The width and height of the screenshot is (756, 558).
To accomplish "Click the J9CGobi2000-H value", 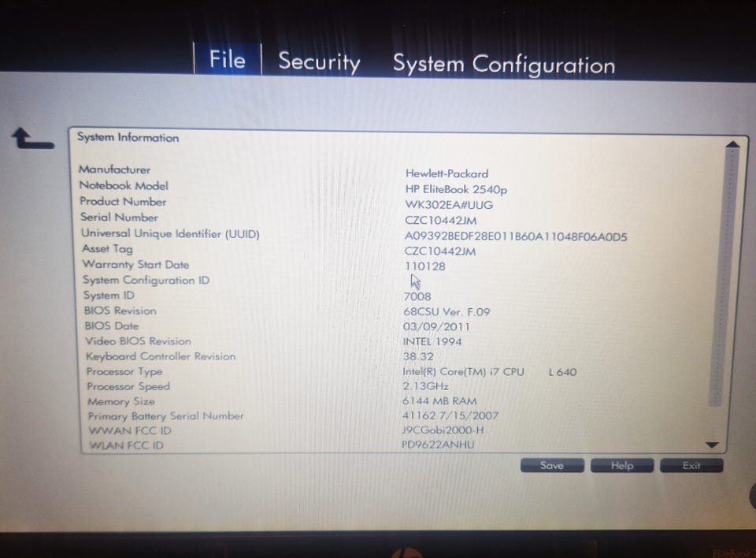I will 443,430.
